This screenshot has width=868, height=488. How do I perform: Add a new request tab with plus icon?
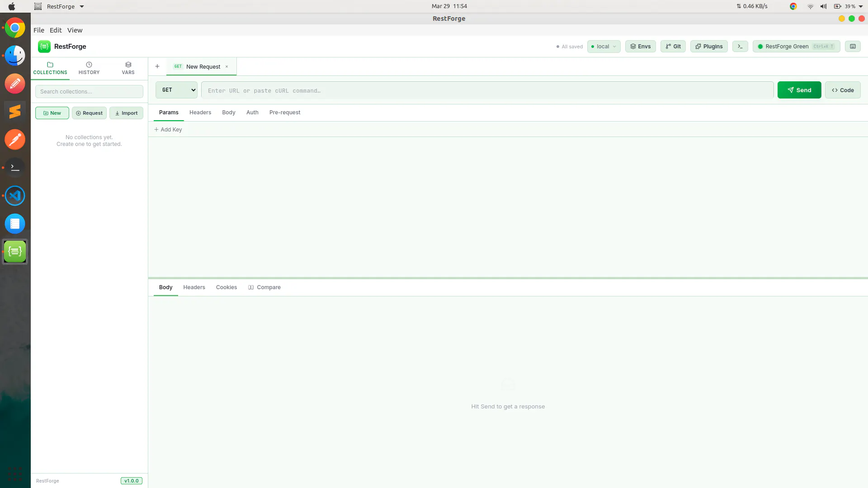157,66
